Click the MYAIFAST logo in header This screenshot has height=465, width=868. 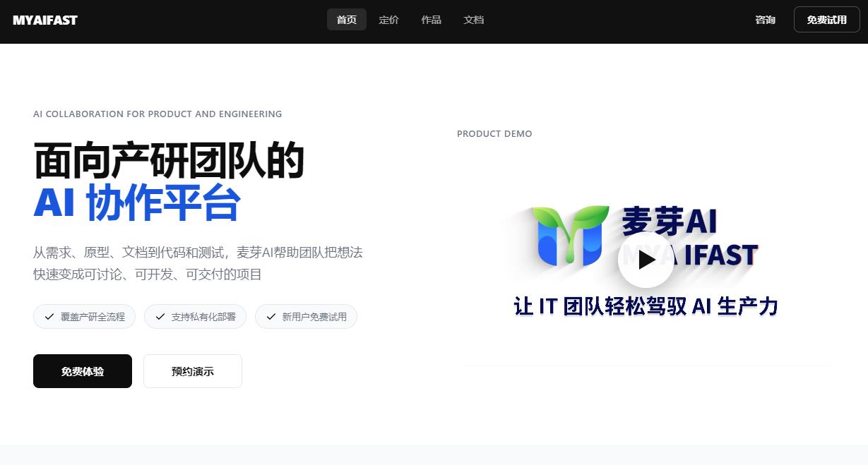(x=45, y=20)
